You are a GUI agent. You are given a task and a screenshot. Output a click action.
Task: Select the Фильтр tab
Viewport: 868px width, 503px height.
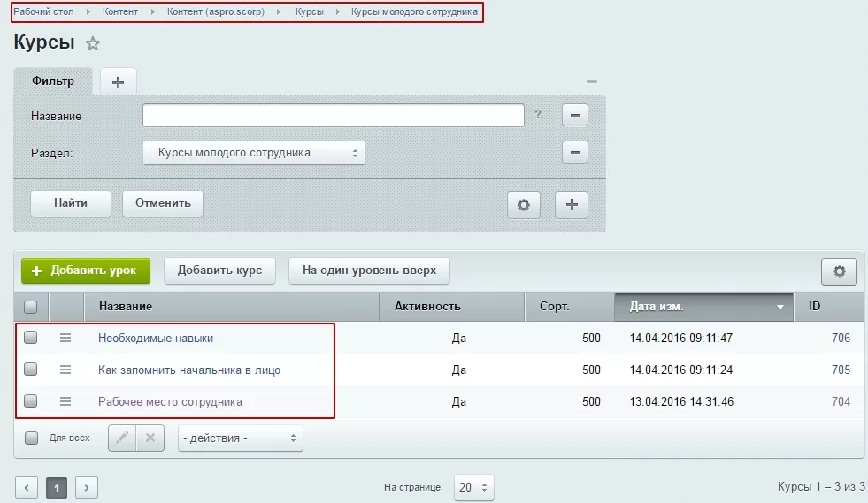(x=53, y=80)
